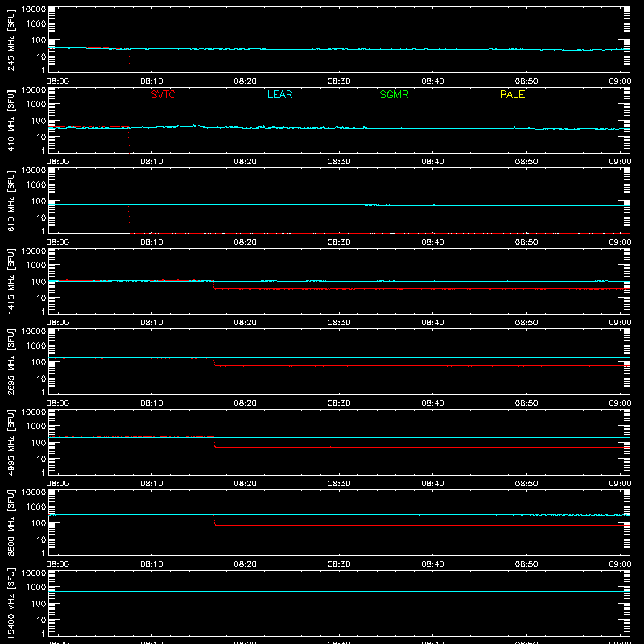Click 08:10 tick under the 245 MHz panel
Screen dimensions: 644x644
coord(151,81)
